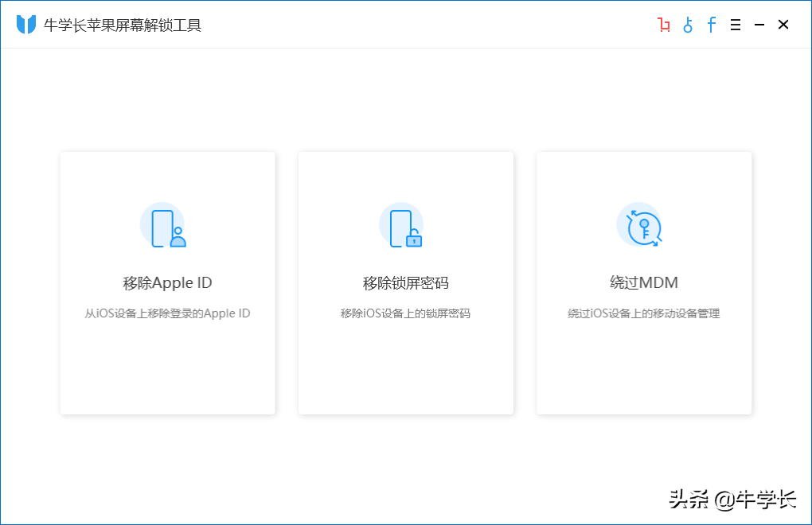Click the phone-with-lock icon above 移除锁屏密码
This screenshot has width=812, height=525.
pos(401,225)
